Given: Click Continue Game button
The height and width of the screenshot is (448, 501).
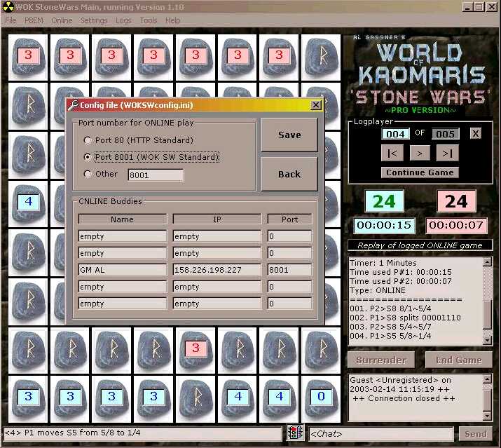Looking at the screenshot, I should tap(420, 172).
